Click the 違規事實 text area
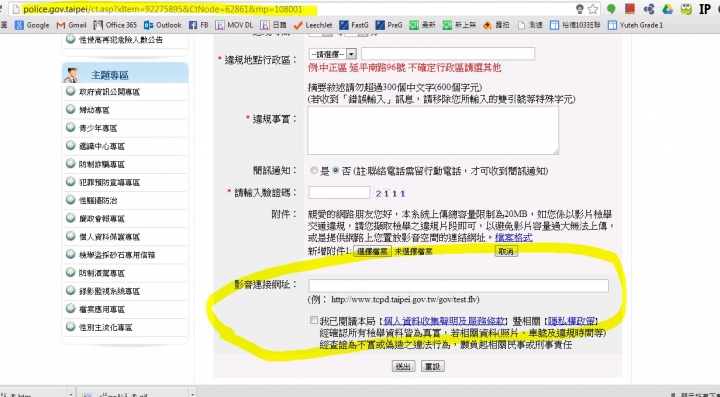The image size is (720, 397). coord(433,131)
